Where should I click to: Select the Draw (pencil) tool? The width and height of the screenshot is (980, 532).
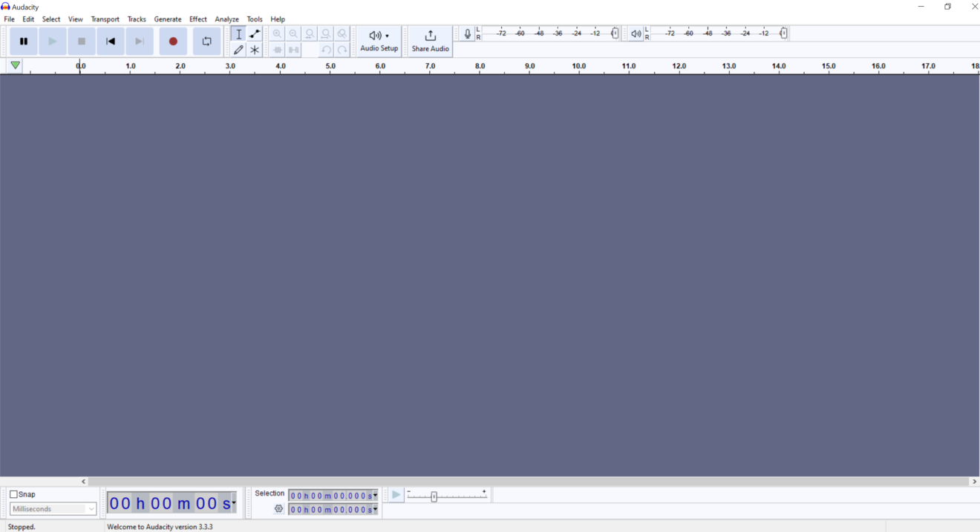tap(238, 50)
